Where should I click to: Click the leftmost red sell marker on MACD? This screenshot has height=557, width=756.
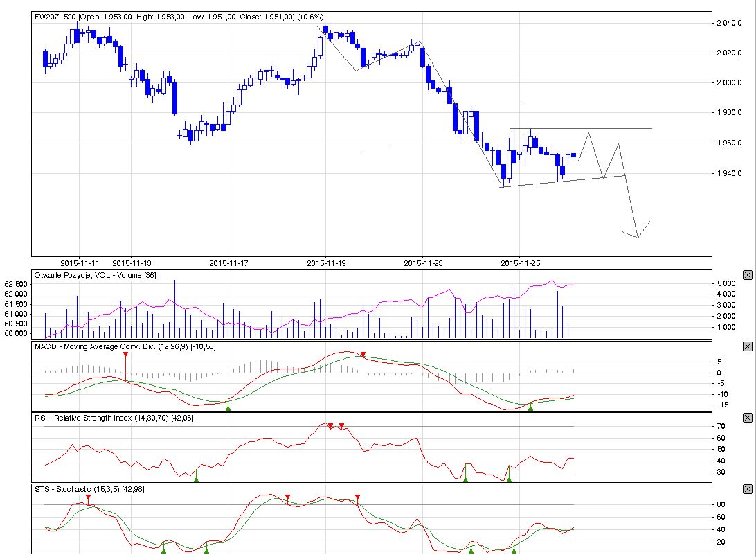(125, 355)
